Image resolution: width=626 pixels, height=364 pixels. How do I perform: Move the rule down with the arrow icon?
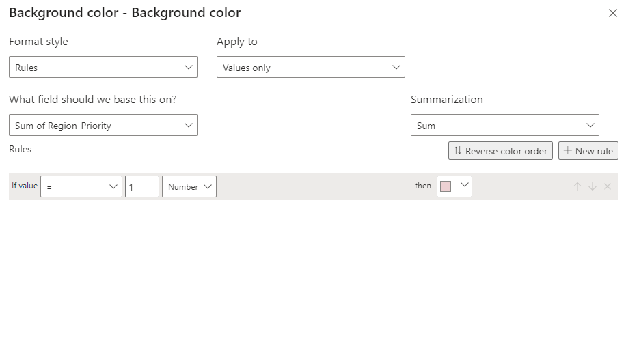coord(593,186)
